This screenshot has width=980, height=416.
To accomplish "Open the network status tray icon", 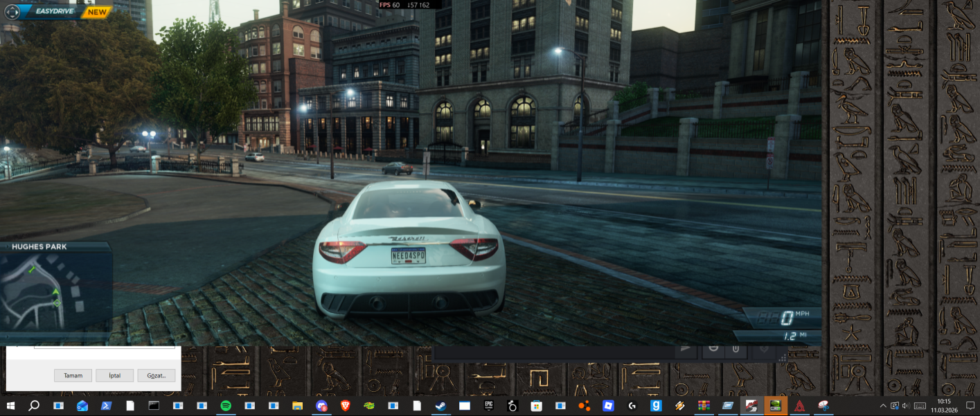I will pos(895,406).
